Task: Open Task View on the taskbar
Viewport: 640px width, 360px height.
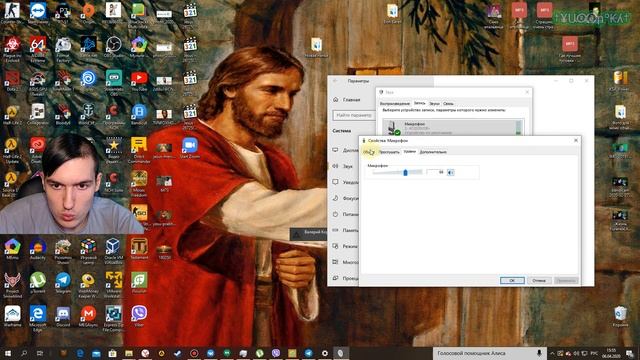Action: point(40,353)
